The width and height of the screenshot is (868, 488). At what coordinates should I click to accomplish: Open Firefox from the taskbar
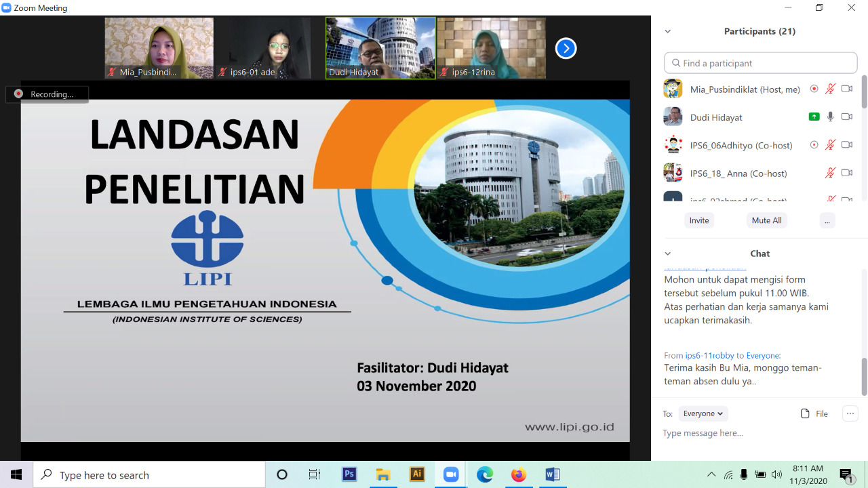[x=519, y=474]
